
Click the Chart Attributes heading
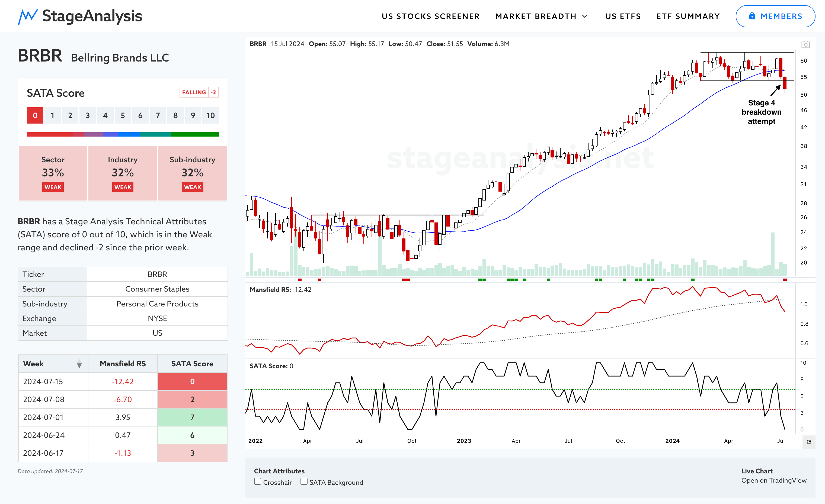click(279, 471)
